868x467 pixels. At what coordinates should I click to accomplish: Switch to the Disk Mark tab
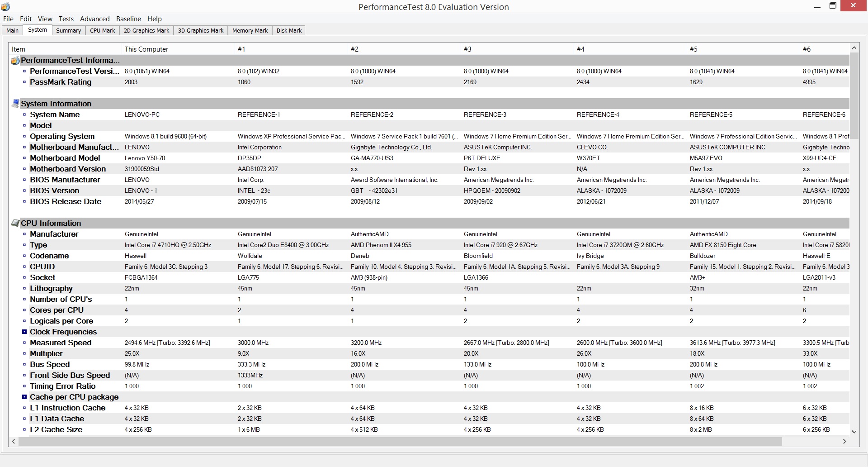289,30
